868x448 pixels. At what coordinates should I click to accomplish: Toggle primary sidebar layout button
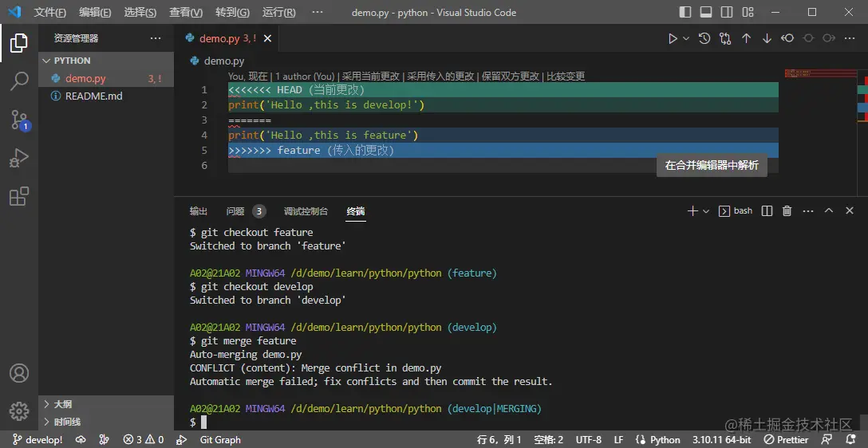685,13
